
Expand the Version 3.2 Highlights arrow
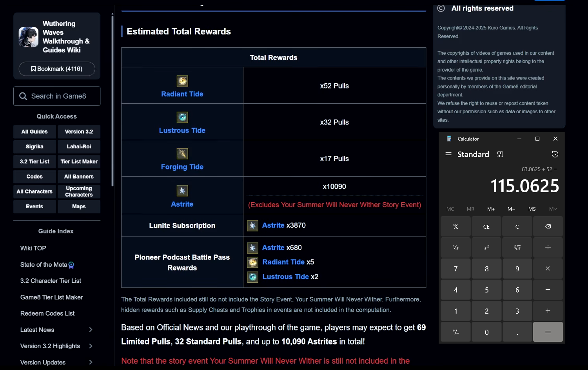point(91,346)
